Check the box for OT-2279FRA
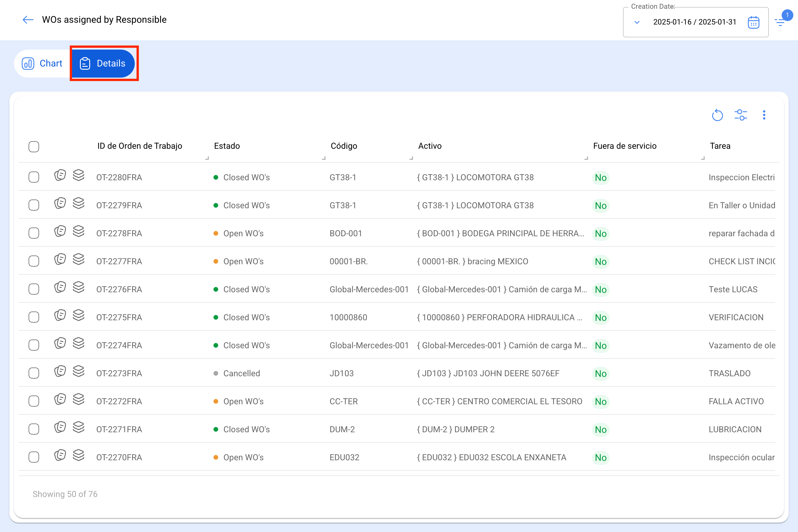798x532 pixels. pyautogui.click(x=34, y=205)
